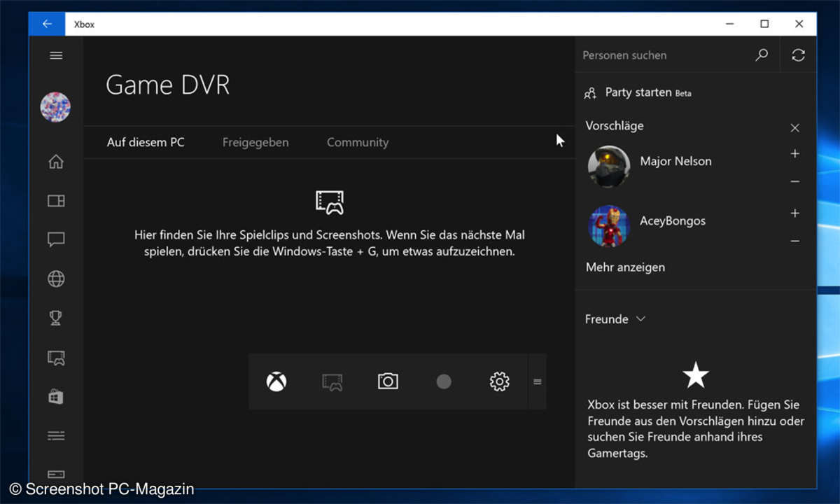Open the user profile avatar

(x=55, y=107)
